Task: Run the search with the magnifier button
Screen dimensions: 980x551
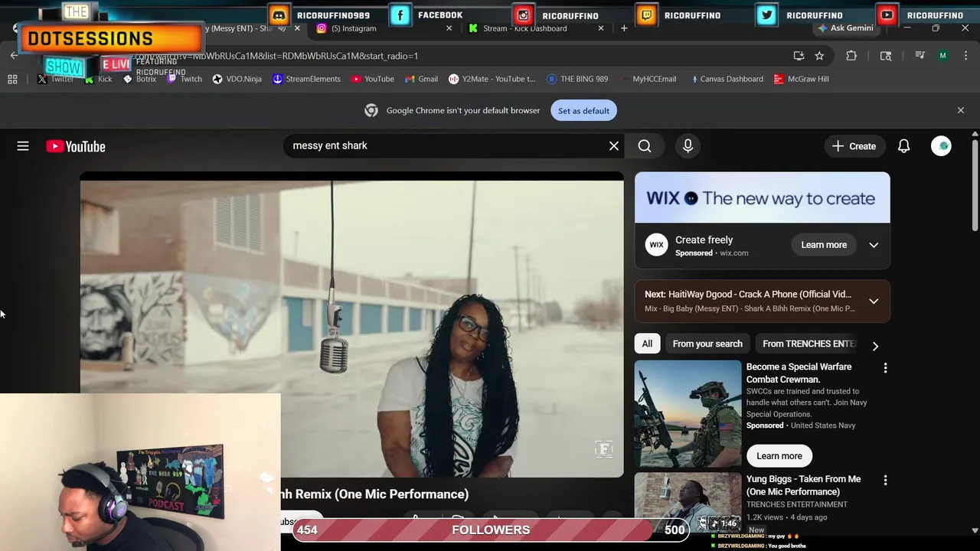Action: [x=645, y=146]
